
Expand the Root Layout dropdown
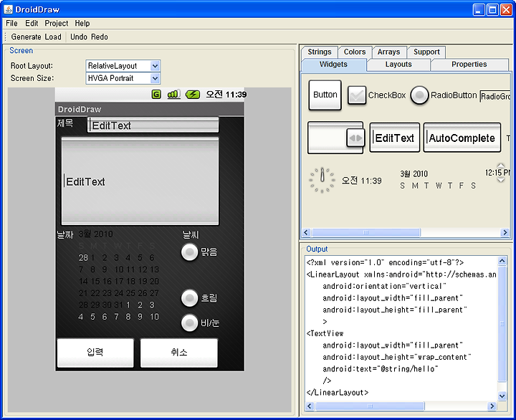(x=155, y=66)
